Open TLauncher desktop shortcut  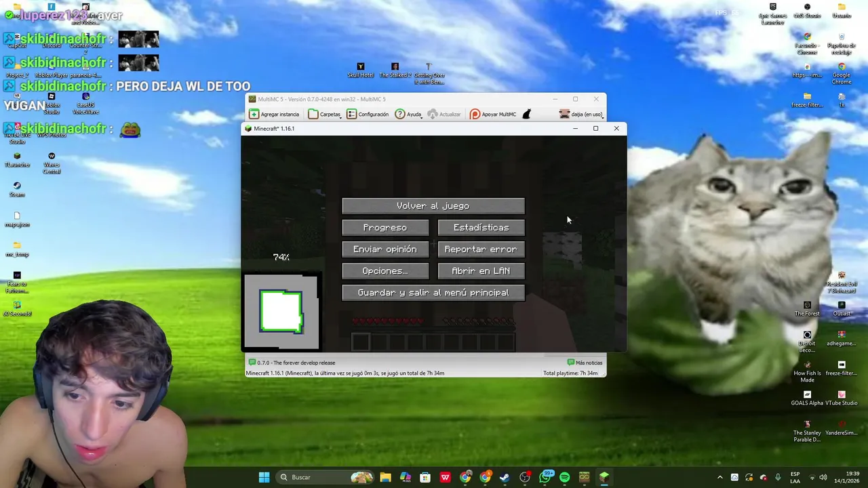point(17,159)
